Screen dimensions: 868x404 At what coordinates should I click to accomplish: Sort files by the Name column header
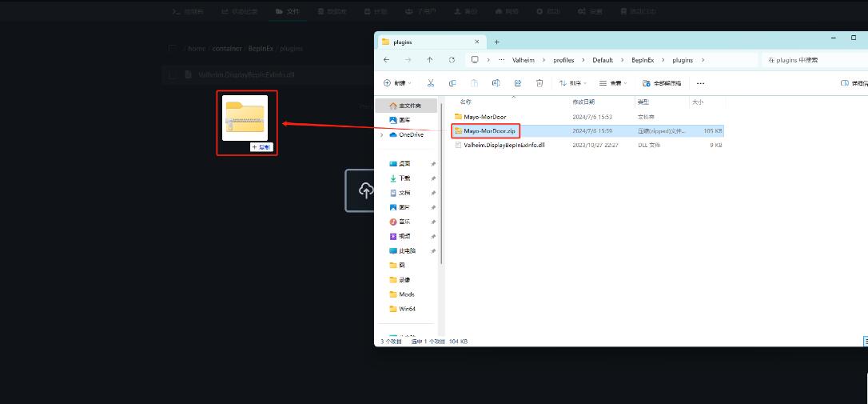click(x=465, y=102)
